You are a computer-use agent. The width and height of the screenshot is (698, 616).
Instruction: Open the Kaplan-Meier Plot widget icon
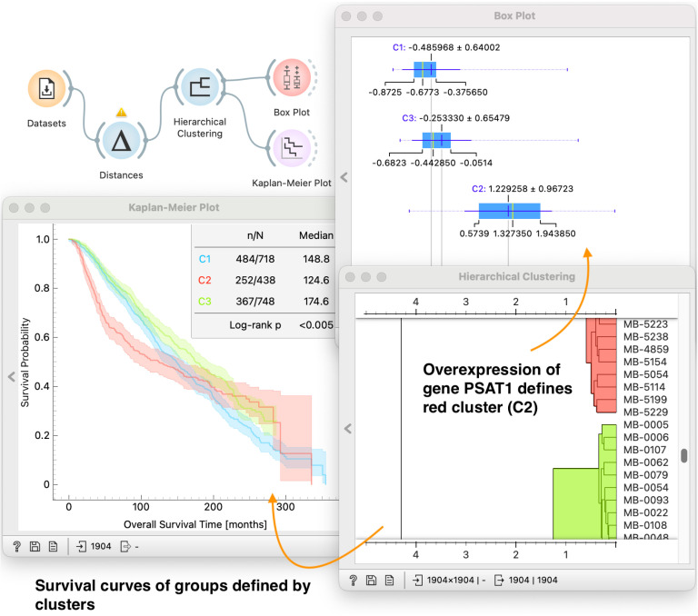pos(292,148)
